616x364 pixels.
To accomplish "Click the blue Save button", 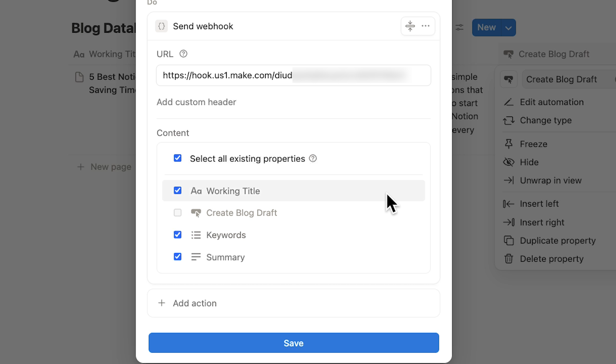I will click(293, 343).
